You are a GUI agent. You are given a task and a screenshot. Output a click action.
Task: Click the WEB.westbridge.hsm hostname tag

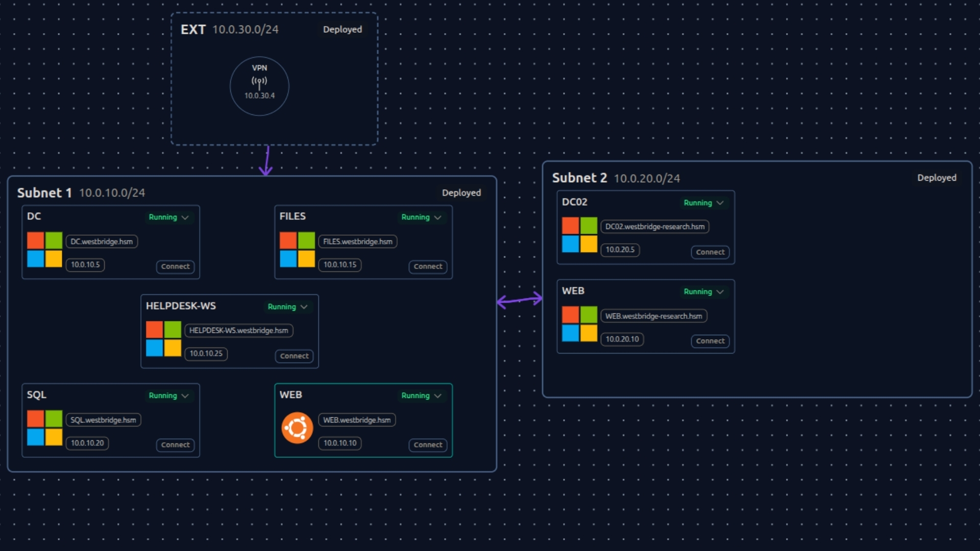coord(357,420)
